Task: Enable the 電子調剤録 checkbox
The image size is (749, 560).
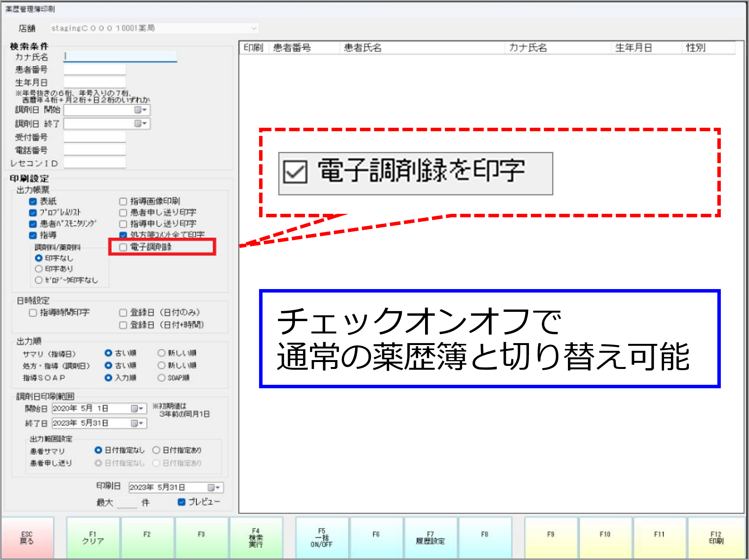Action: (x=123, y=247)
